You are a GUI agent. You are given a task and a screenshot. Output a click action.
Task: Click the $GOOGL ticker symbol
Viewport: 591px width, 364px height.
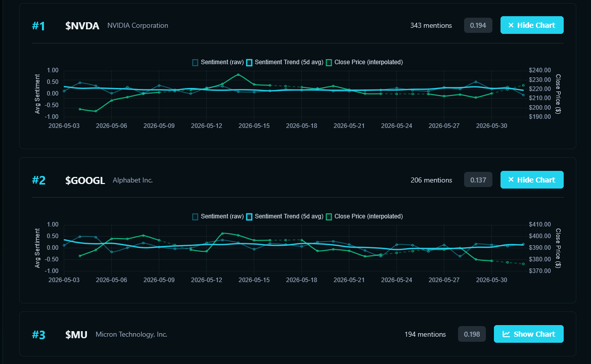85,180
